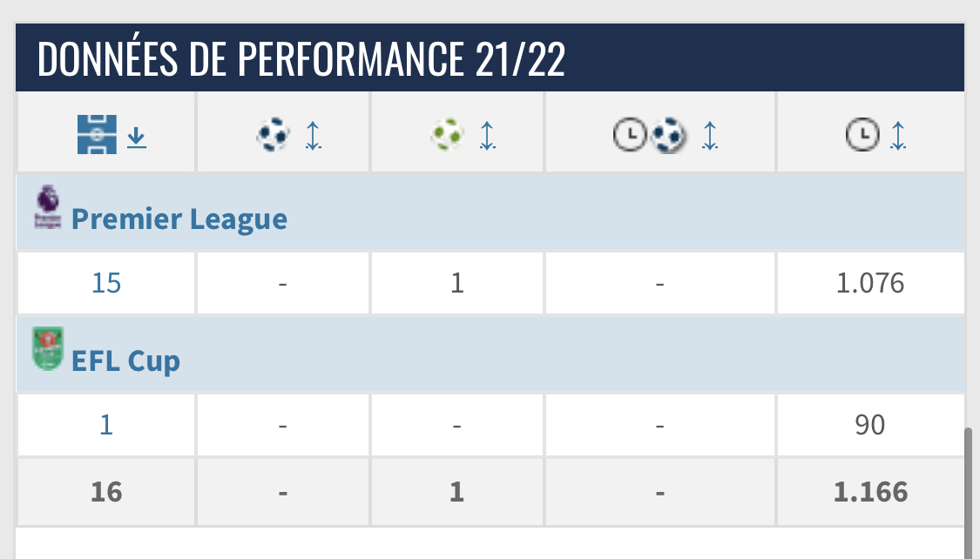The height and width of the screenshot is (559, 980).
Task: Open the 15 Premier League appearances link
Action: (106, 283)
